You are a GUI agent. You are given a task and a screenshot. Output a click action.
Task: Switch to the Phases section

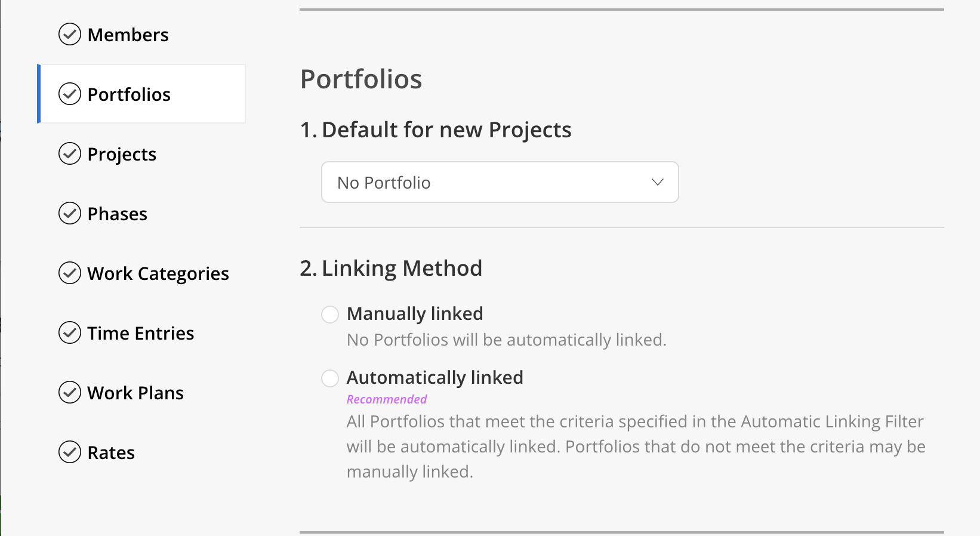(x=118, y=214)
